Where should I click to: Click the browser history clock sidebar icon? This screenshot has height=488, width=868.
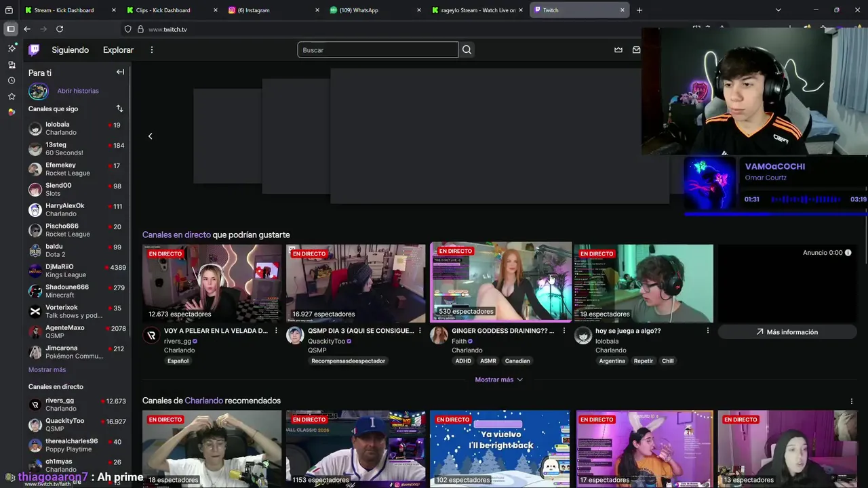(12, 81)
